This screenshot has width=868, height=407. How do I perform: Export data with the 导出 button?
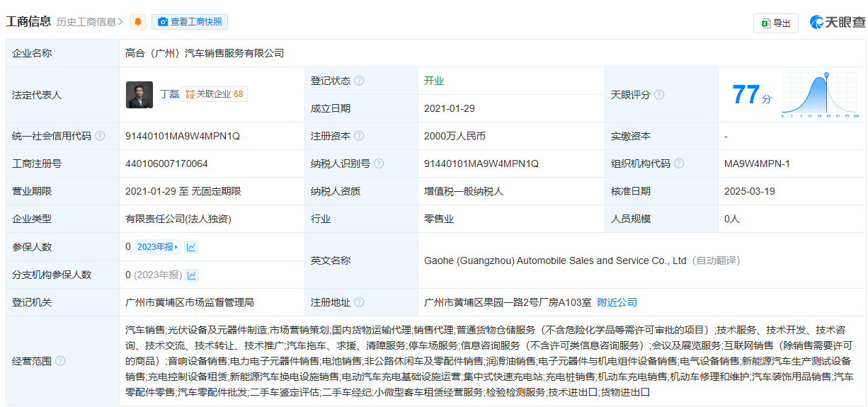pyautogui.click(x=776, y=23)
